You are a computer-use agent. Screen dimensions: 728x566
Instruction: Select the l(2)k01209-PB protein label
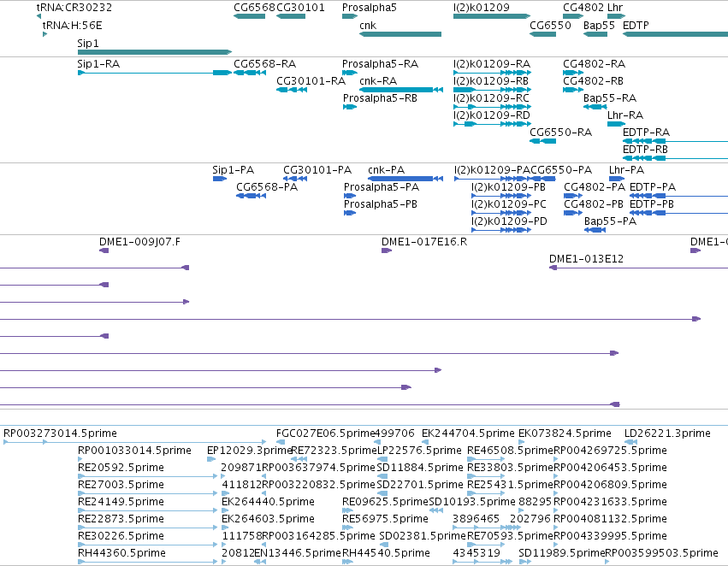508,187
